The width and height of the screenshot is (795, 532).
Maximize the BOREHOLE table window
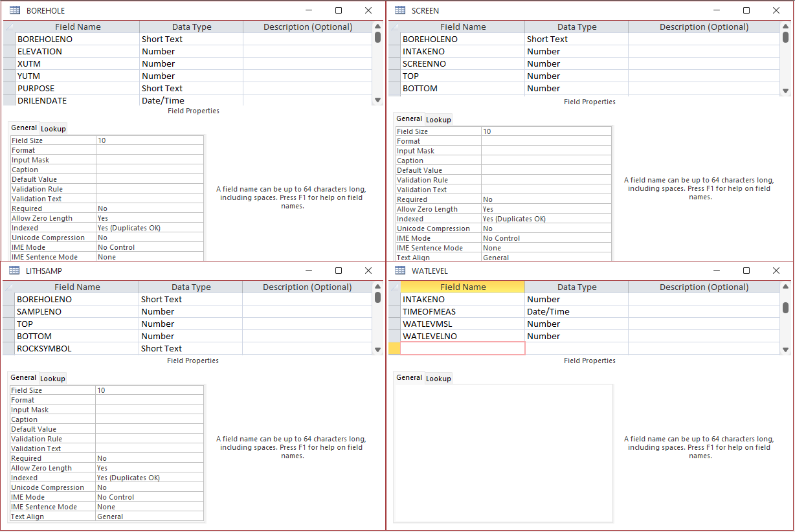pyautogui.click(x=339, y=10)
